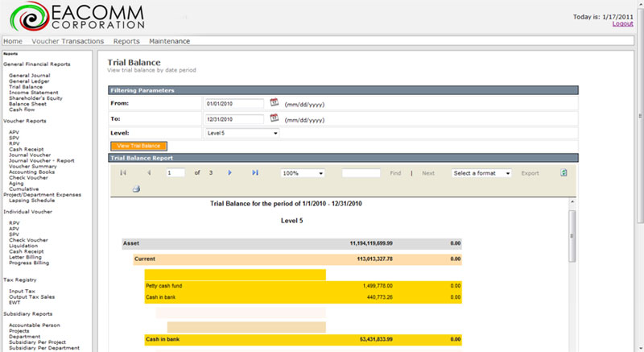Open the To date calendar picker
Viewport: 644px width, 352px height.
[274, 118]
